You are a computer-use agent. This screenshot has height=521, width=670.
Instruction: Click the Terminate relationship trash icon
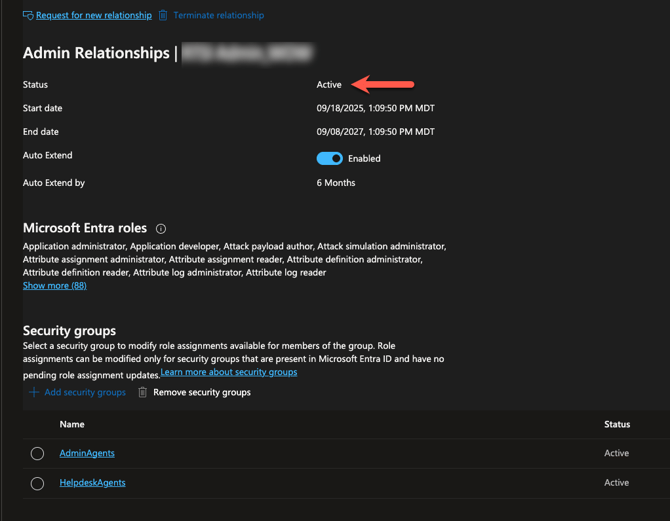point(163,16)
